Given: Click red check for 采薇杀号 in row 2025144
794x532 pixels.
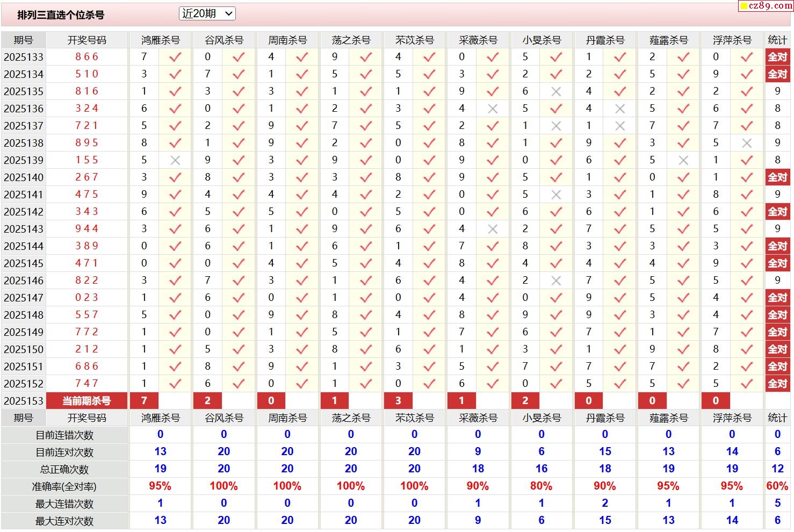Looking at the screenshot, I should coord(493,246).
